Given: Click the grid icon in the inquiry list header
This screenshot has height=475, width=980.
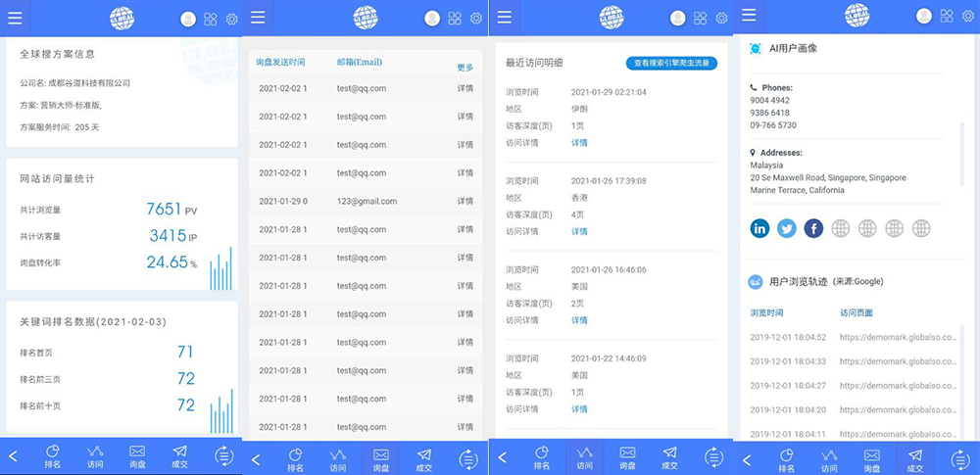Looking at the screenshot, I should coord(455,18).
